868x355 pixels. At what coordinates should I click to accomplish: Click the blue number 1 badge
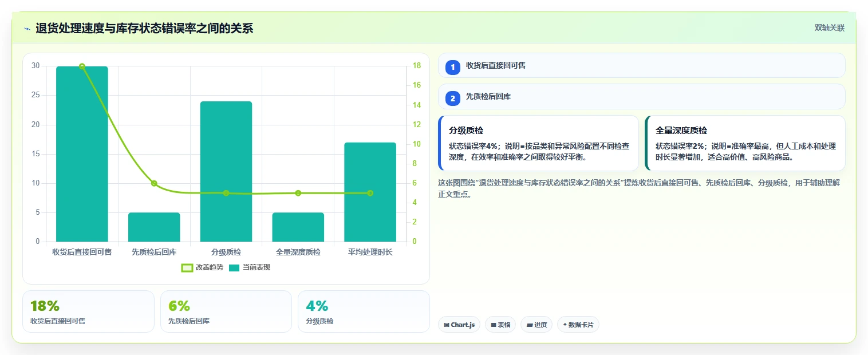coord(453,68)
